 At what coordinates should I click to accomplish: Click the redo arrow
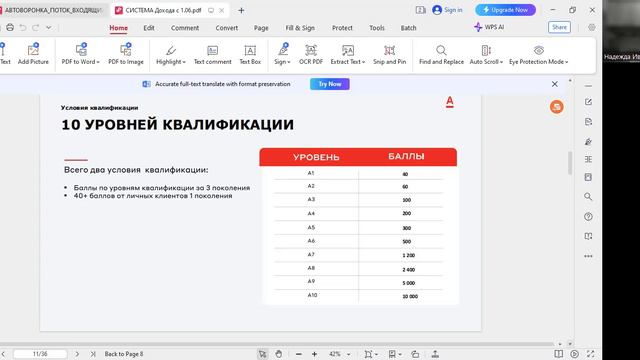(36, 27)
